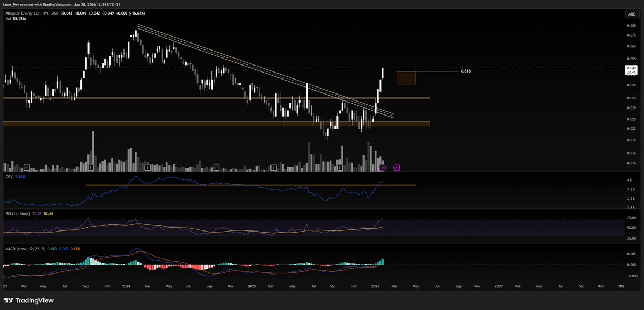Click the 2026 label on time axis
Image resolution: width=644 pixels, height=310 pixels.
coord(376,287)
